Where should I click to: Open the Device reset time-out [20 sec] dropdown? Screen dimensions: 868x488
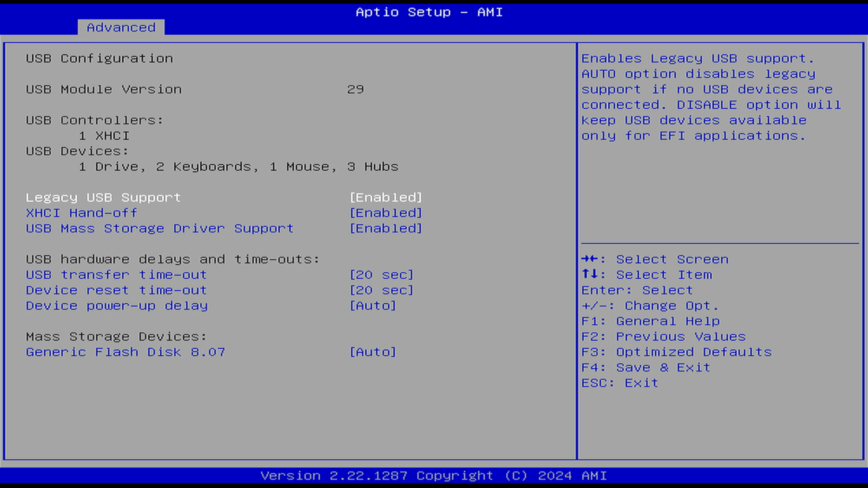pyautogui.click(x=381, y=290)
